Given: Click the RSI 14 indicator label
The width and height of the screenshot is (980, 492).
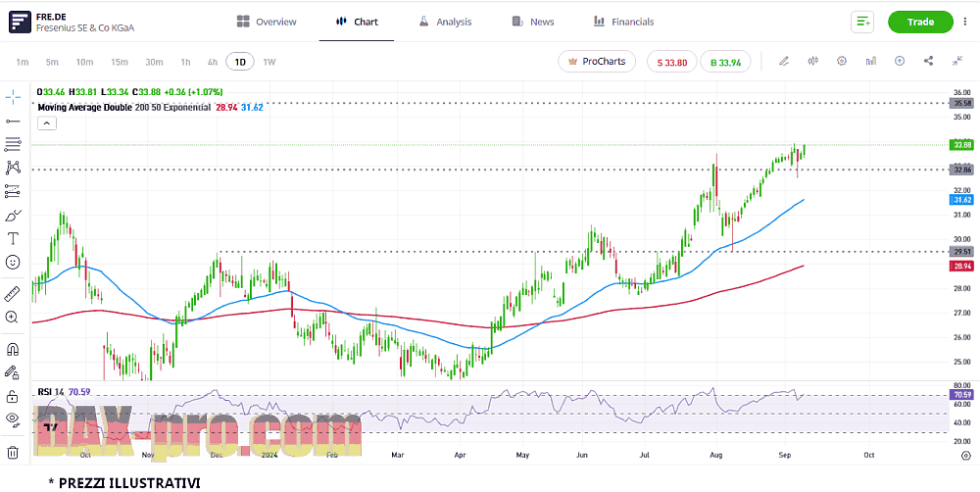Looking at the screenshot, I should (x=51, y=392).
